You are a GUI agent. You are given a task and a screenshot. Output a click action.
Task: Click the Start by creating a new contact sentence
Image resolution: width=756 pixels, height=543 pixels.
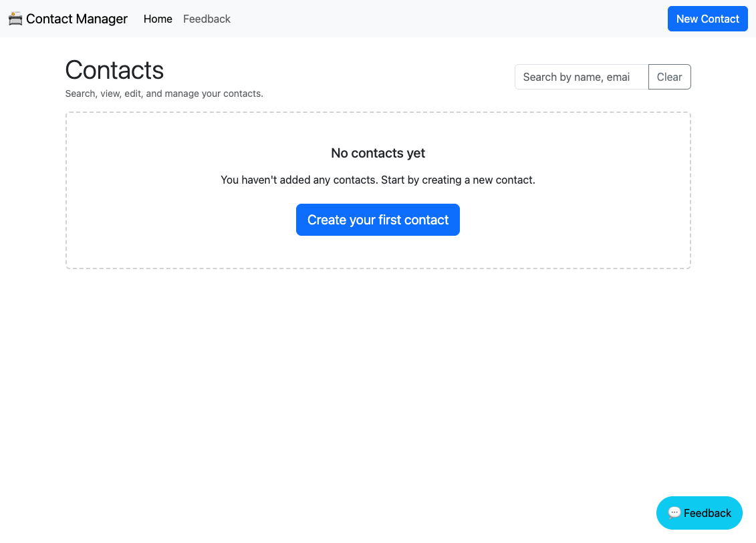coord(458,180)
